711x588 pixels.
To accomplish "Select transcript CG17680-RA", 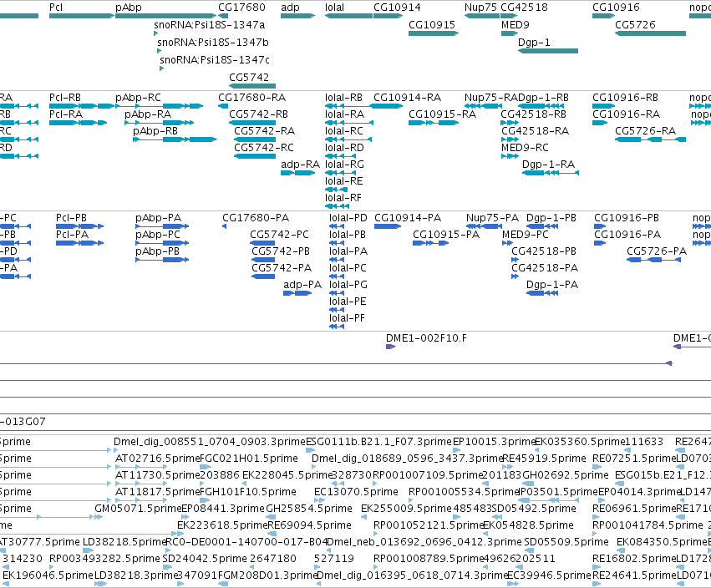I will [223, 106].
